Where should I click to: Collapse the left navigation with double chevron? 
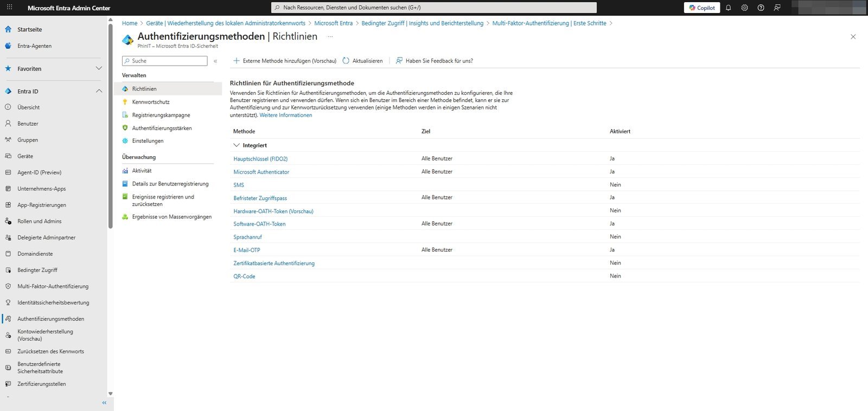(104, 403)
